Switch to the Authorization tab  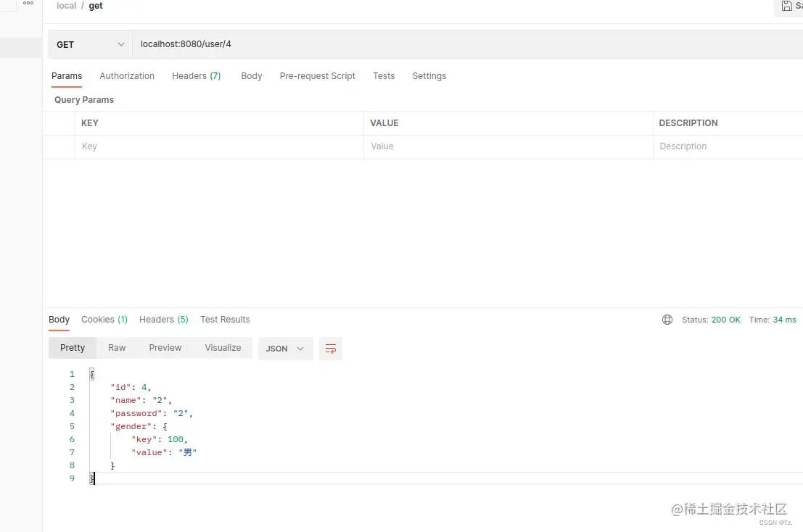pyautogui.click(x=127, y=76)
